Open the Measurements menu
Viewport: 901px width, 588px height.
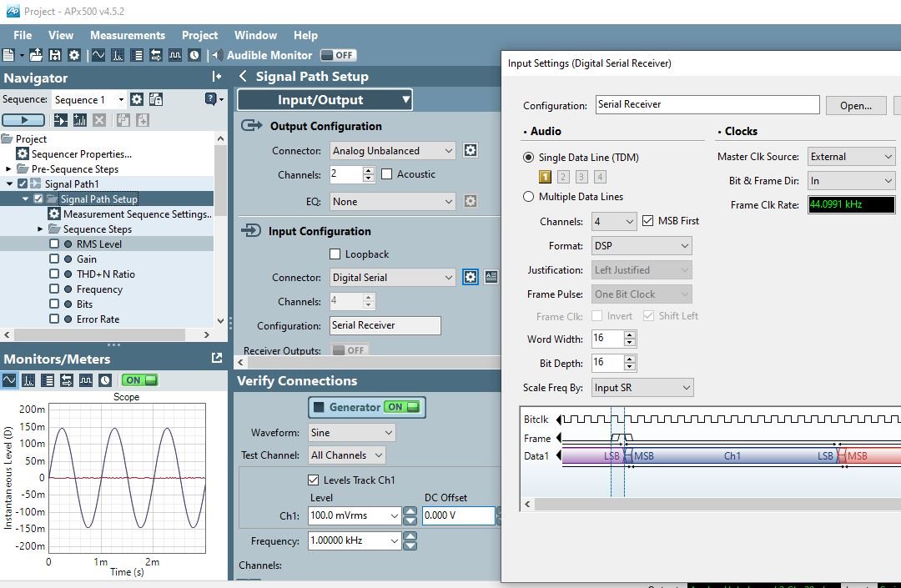(128, 35)
